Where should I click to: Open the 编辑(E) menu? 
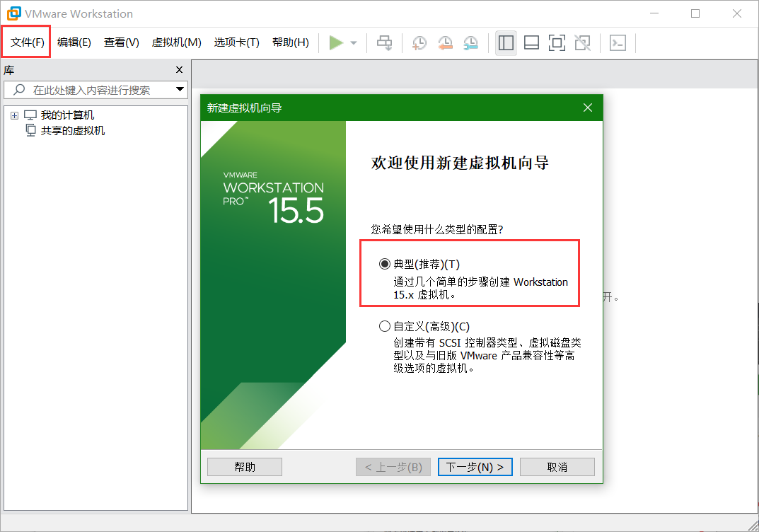click(x=74, y=42)
